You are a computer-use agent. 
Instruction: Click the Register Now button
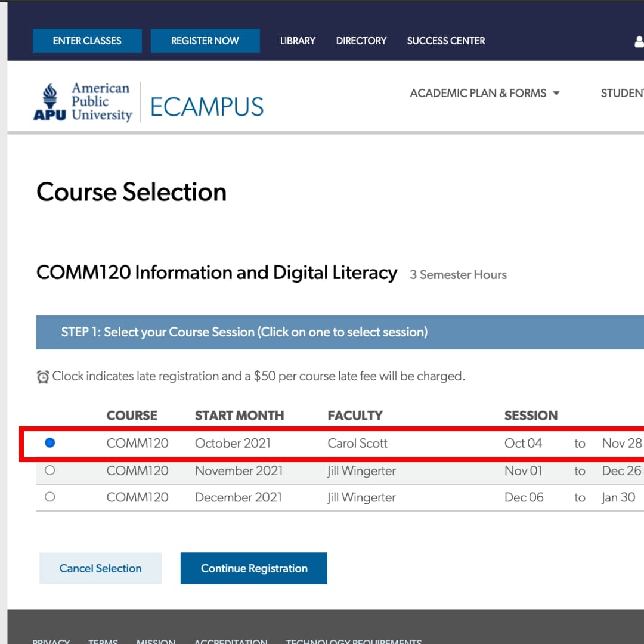pyautogui.click(x=205, y=41)
